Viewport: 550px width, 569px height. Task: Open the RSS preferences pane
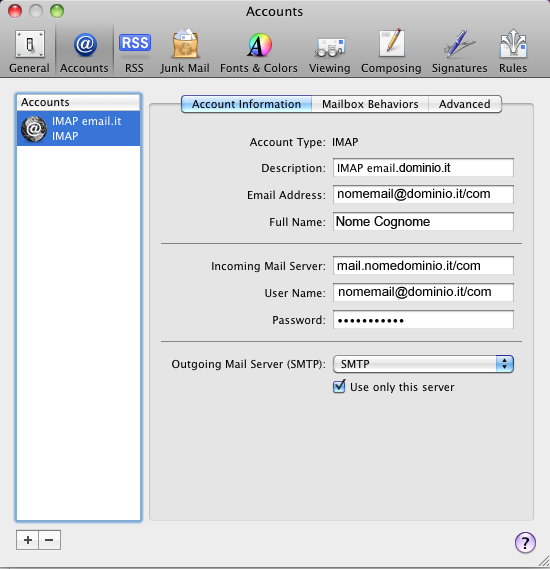[135, 52]
